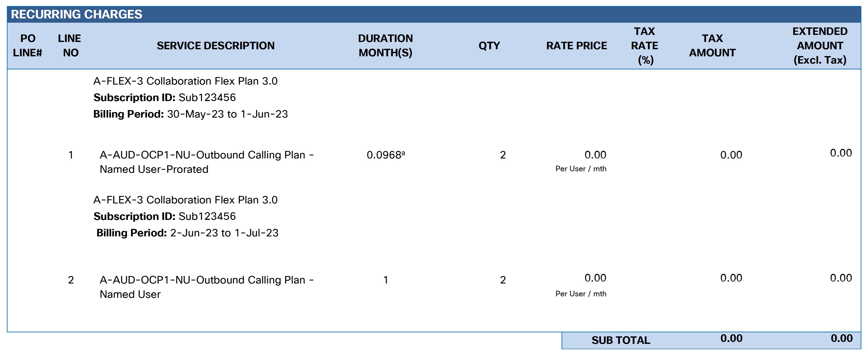Click the RATE PRICE column header
The width and height of the screenshot is (868, 355).
(x=576, y=45)
